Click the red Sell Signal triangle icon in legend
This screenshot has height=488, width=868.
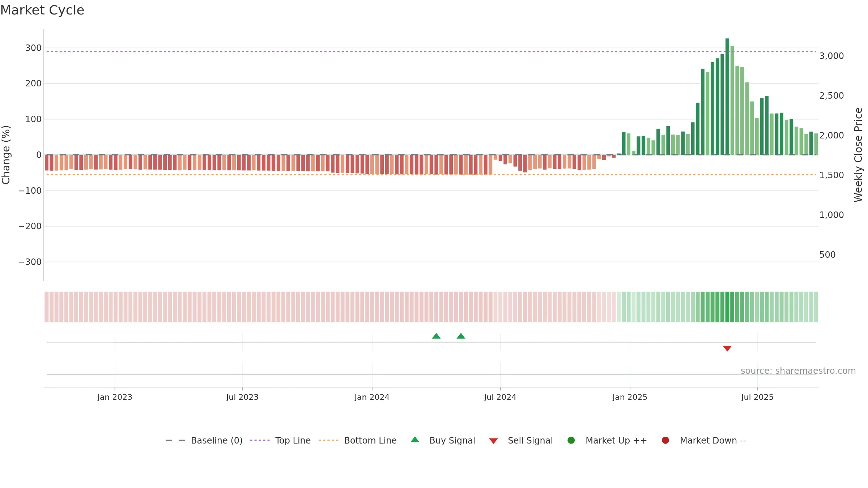(x=493, y=441)
